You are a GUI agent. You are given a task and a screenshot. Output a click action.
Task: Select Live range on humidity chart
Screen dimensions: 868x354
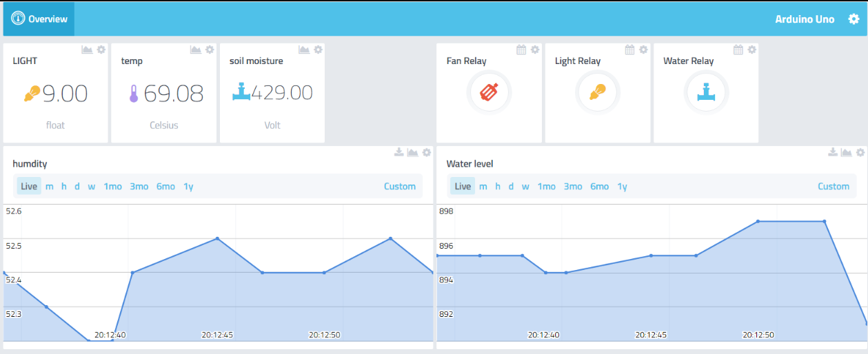pos(29,187)
